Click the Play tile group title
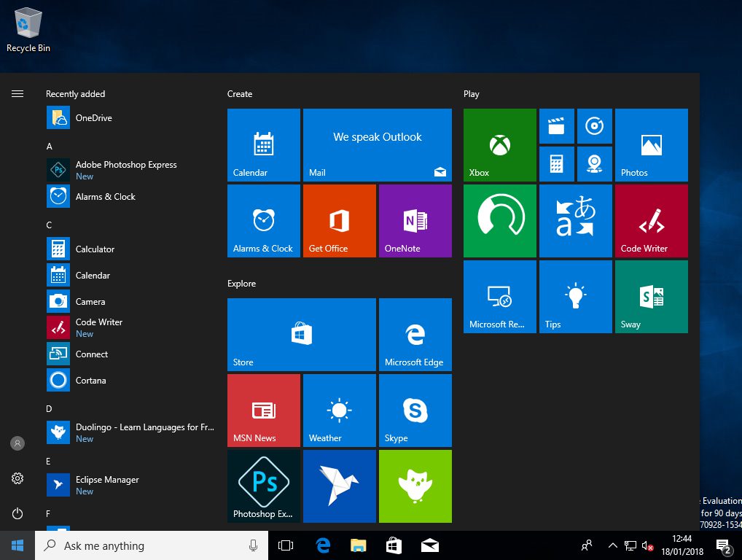 [472, 94]
